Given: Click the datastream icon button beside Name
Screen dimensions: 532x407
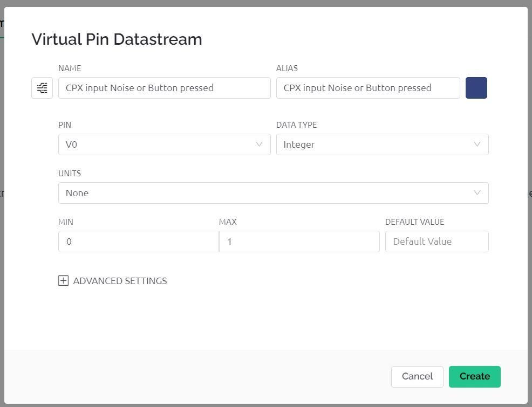Looking at the screenshot, I should (x=42, y=88).
